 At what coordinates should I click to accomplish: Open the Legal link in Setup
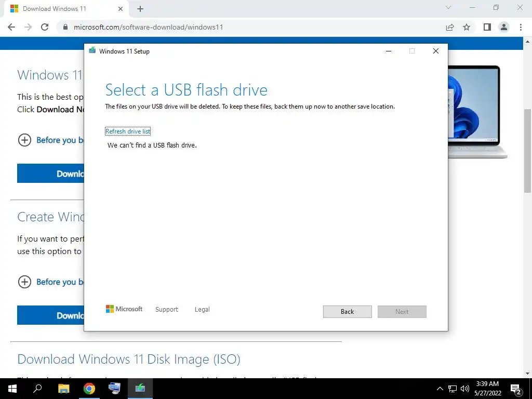point(202,310)
